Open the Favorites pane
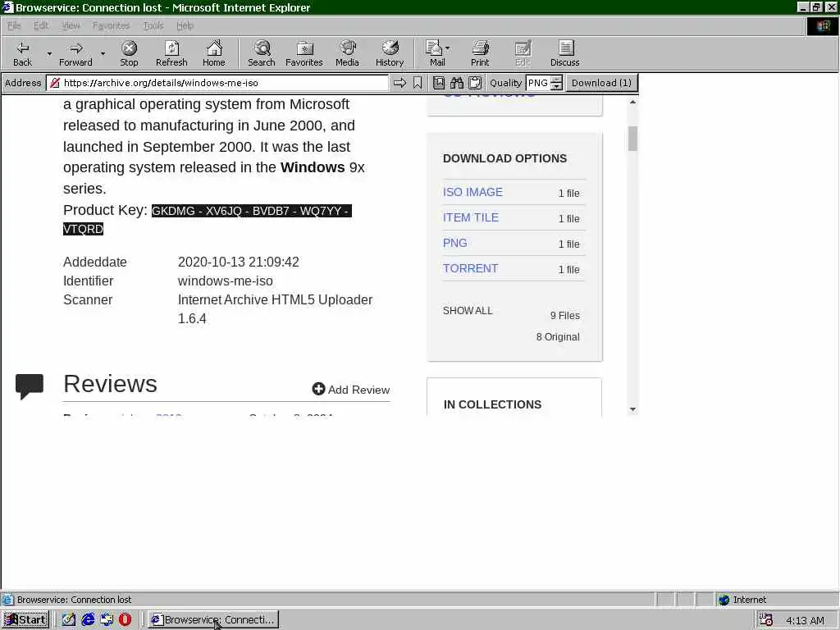 304,53
